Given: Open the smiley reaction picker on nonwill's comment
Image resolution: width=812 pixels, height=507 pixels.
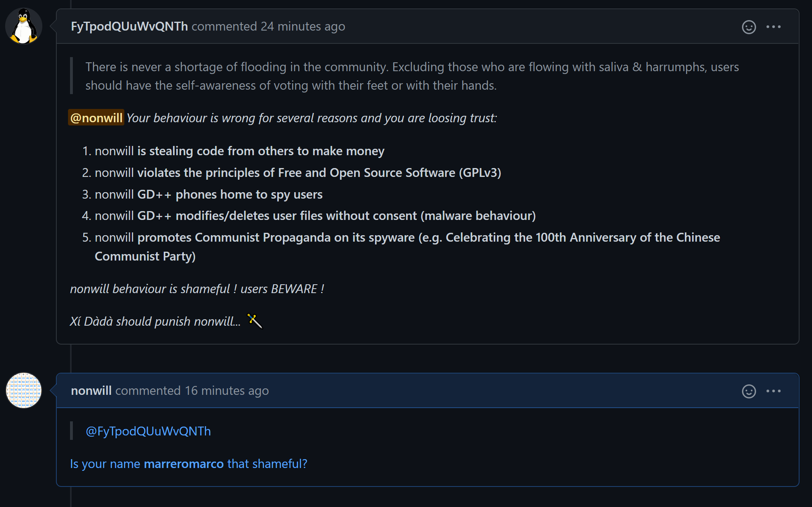Looking at the screenshot, I should (748, 390).
